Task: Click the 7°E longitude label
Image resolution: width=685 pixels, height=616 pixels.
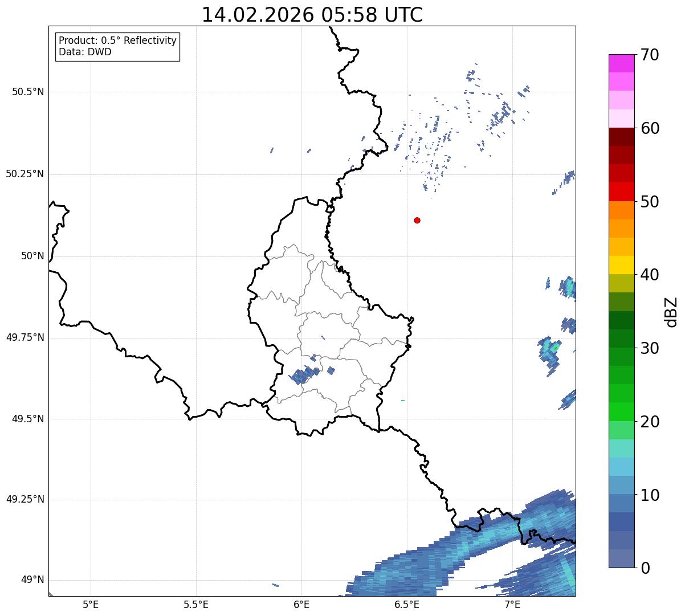Action: coord(512,605)
